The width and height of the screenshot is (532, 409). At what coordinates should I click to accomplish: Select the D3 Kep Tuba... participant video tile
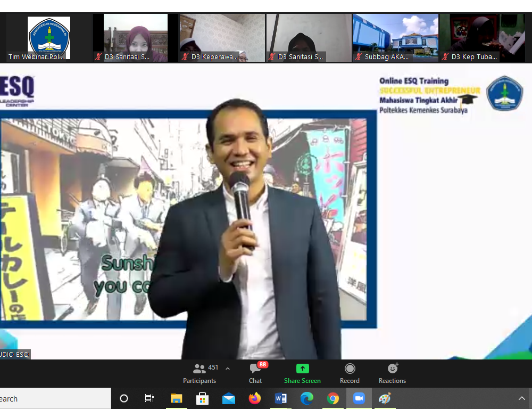[x=482, y=38]
